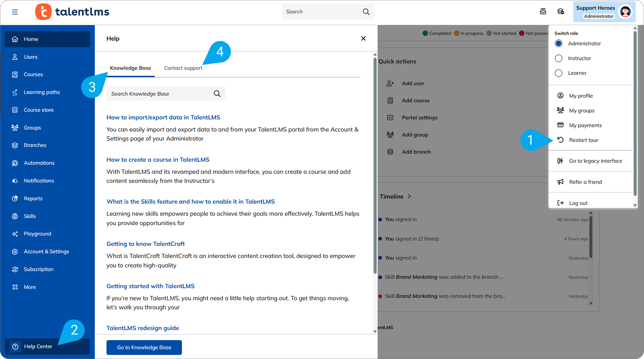Viewport: 644px width, 359px height.
Task: Click the TalentLMS logo
Action: coord(72,12)
